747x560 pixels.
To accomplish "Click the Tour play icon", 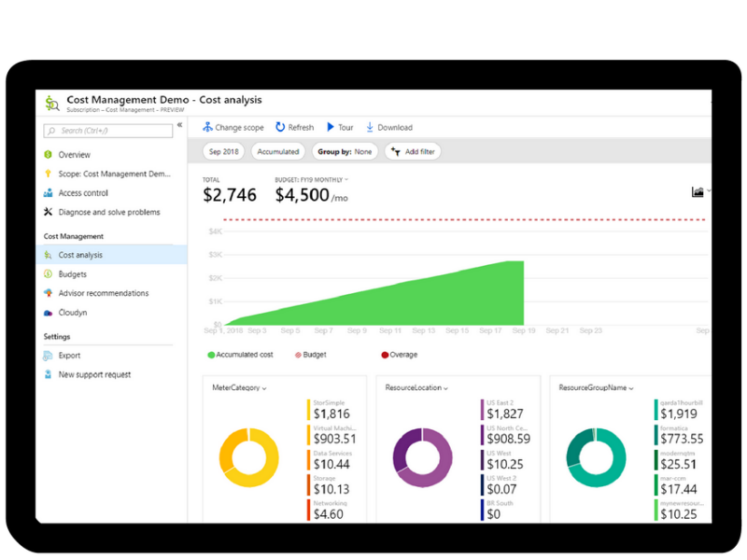I will click(331, 127).
